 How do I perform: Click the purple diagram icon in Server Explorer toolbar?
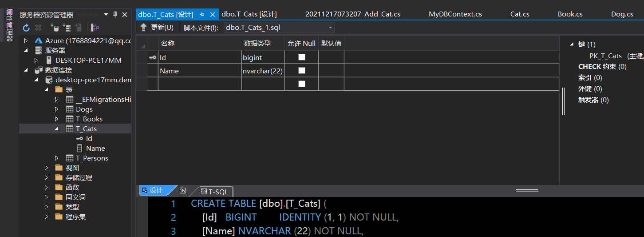coord(95,28)
